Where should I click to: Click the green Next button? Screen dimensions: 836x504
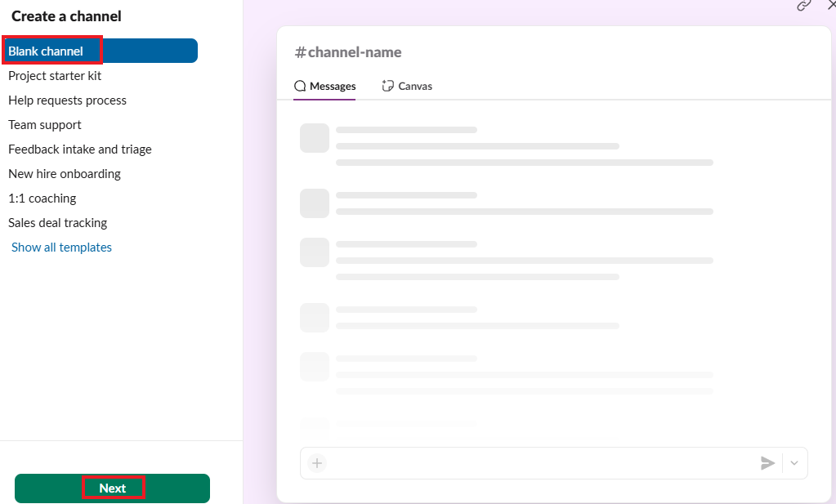point(112,488)
